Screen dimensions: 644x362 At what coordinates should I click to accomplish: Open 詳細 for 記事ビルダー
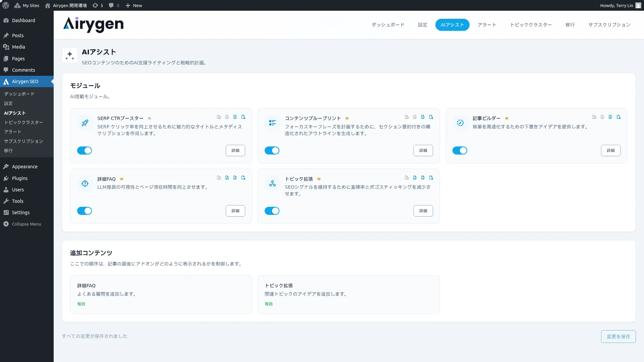(x=611, y=150)
